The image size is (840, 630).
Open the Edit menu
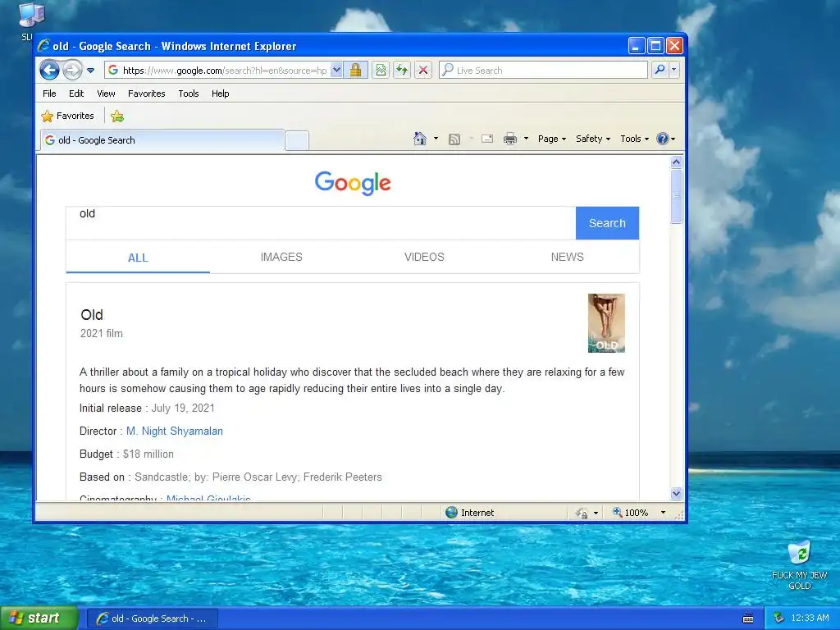[76, 94]
